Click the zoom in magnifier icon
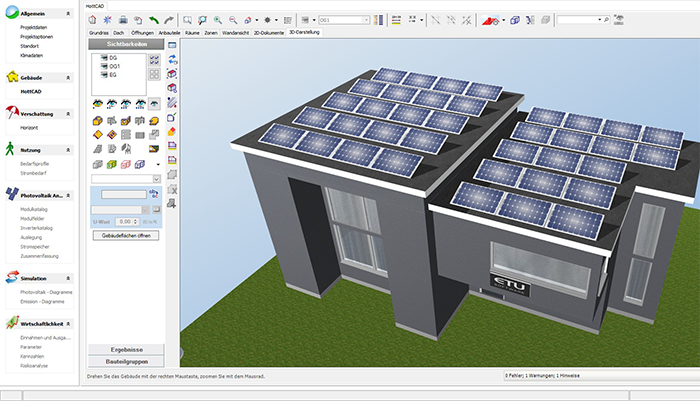 (x=219, y=19)
